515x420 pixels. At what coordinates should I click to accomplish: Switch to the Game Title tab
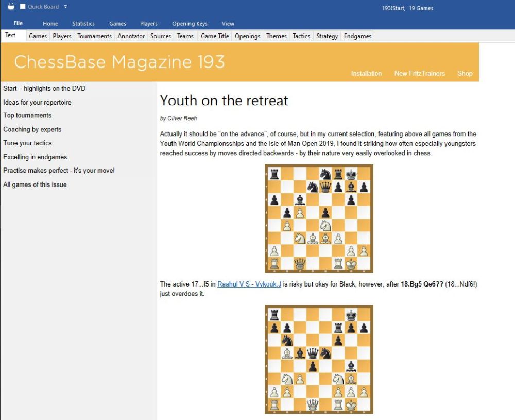[215, 36]
